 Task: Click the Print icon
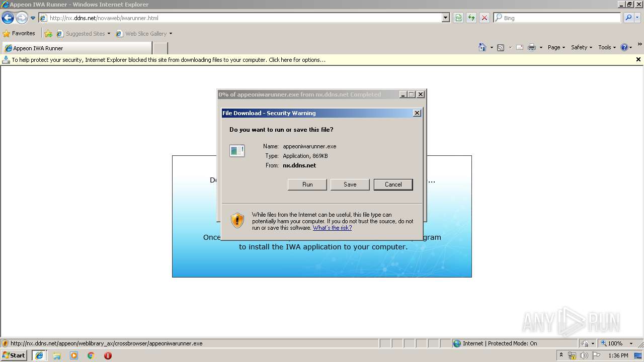[532, 47]
